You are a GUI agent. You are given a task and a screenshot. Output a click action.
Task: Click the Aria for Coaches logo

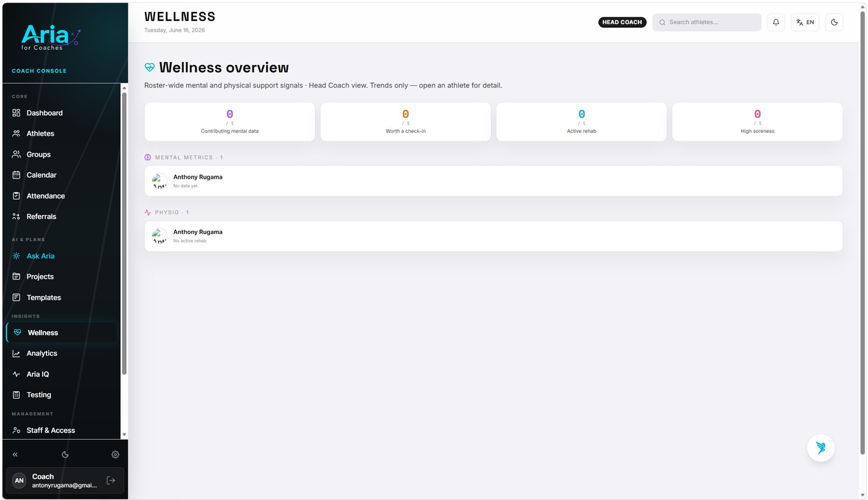click(51, 37)
